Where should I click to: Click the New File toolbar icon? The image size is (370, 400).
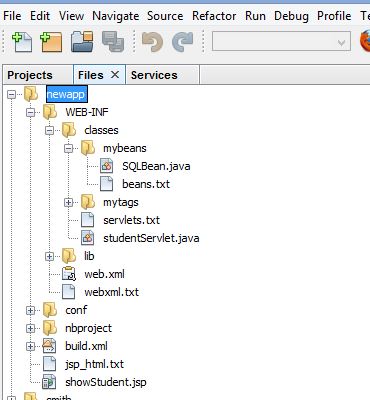click(22, 42)
